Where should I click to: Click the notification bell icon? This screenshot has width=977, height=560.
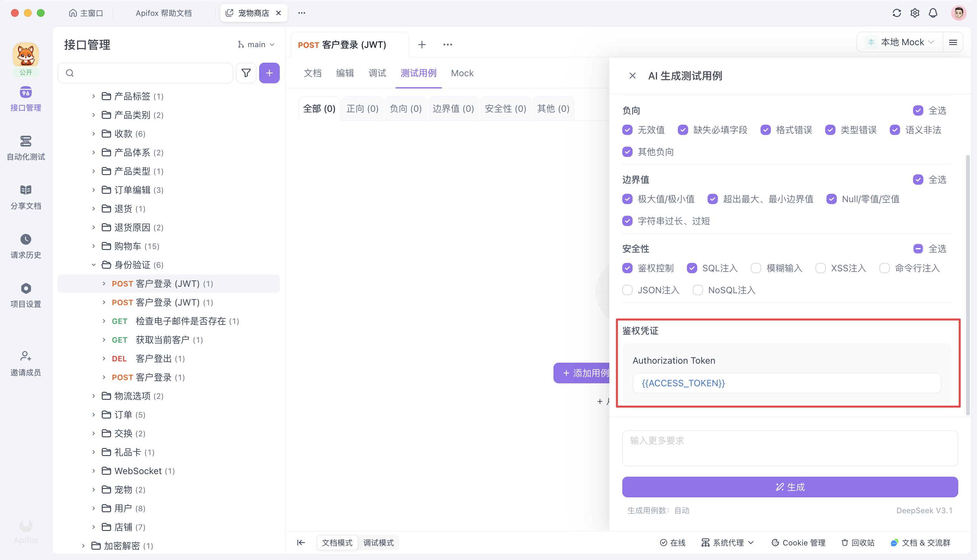[x=933, y=13]
